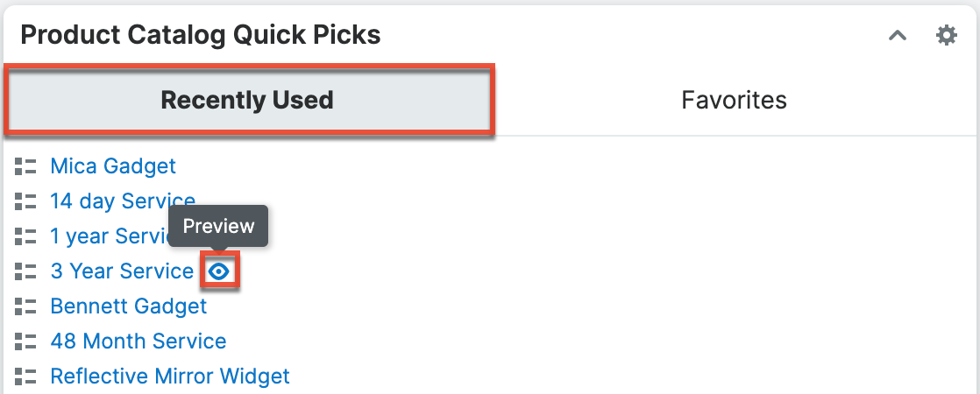
Task: Click the list icon beside 14 day Service
Action: (x=25, y=201)
